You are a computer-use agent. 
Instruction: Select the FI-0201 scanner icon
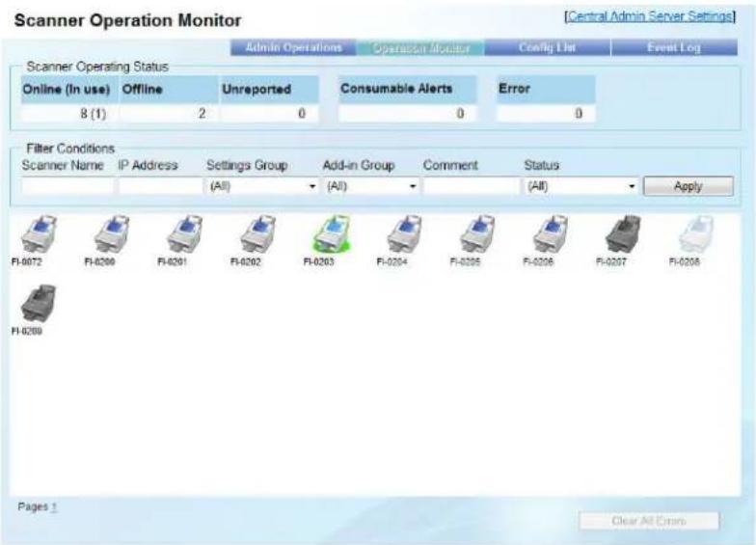point(184,233)
